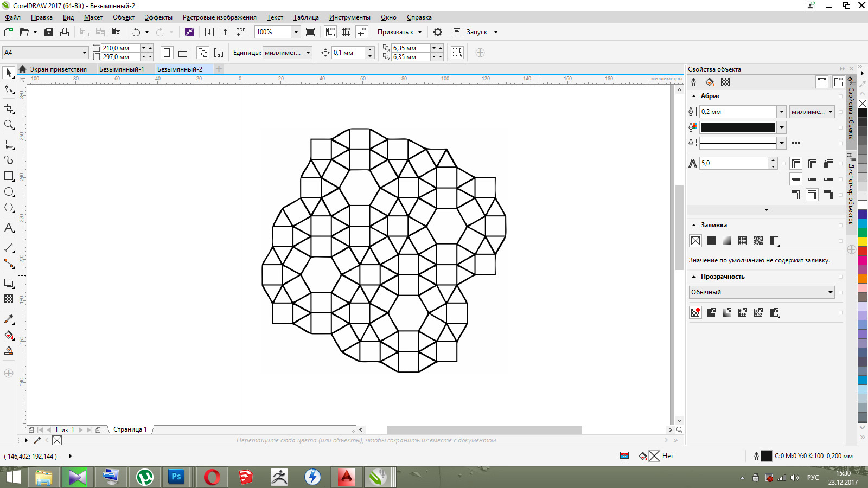This screenshot has width=868, height=488.
Task: Select the Artistic Media tool
Action: pyautogui.click(x=9, y=160)
